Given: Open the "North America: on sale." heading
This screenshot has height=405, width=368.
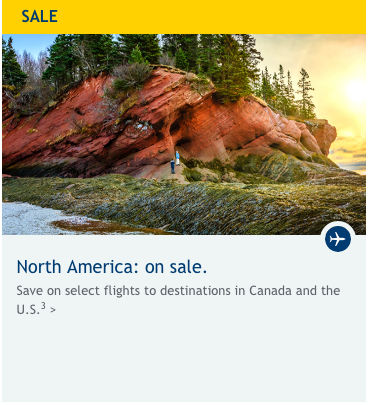Looking at the screenshot, I should point(112,267).
